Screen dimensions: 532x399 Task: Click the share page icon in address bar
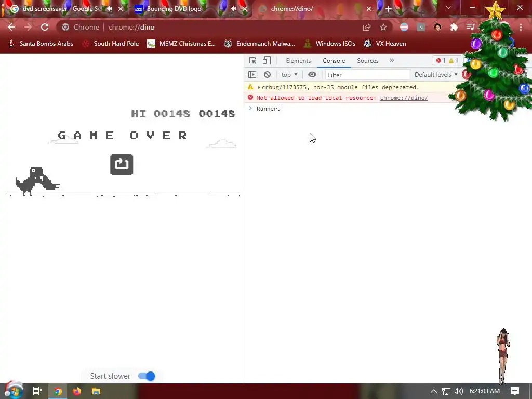[367, 27]
